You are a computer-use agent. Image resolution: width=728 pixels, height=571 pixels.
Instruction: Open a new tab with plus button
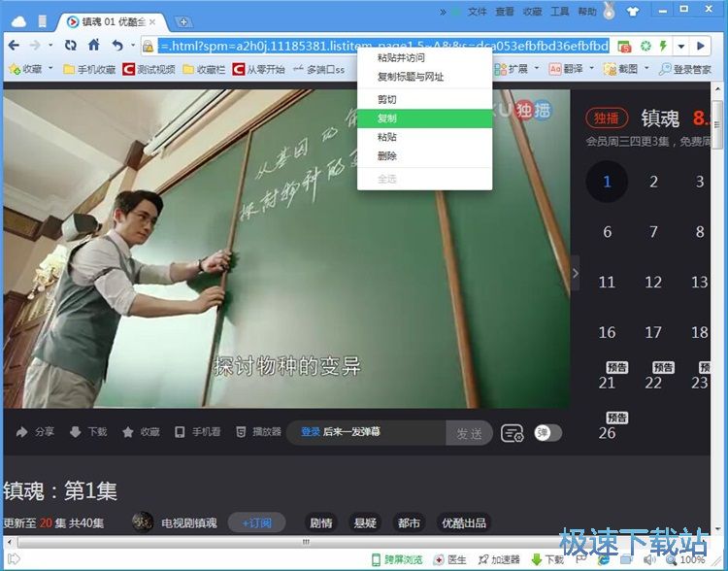click(x=183, y=21)
